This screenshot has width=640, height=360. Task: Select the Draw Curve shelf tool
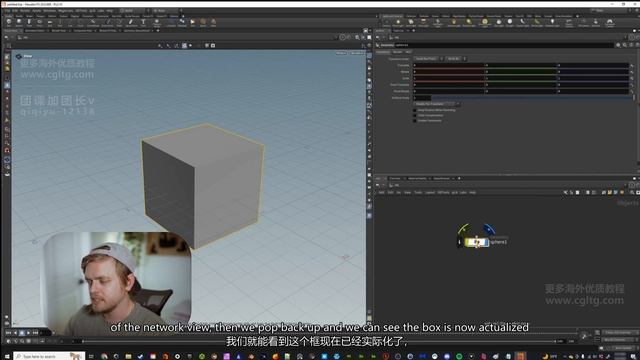pos(107,22)
